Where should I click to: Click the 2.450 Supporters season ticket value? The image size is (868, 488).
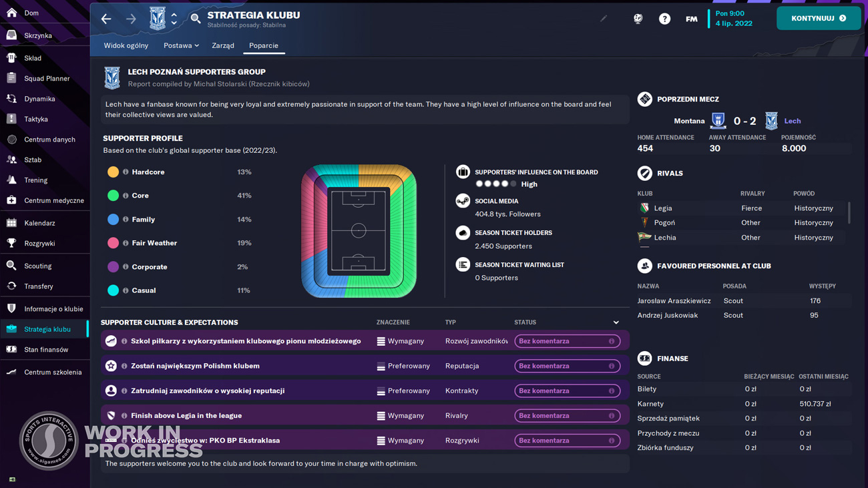[x=503, y=246]
